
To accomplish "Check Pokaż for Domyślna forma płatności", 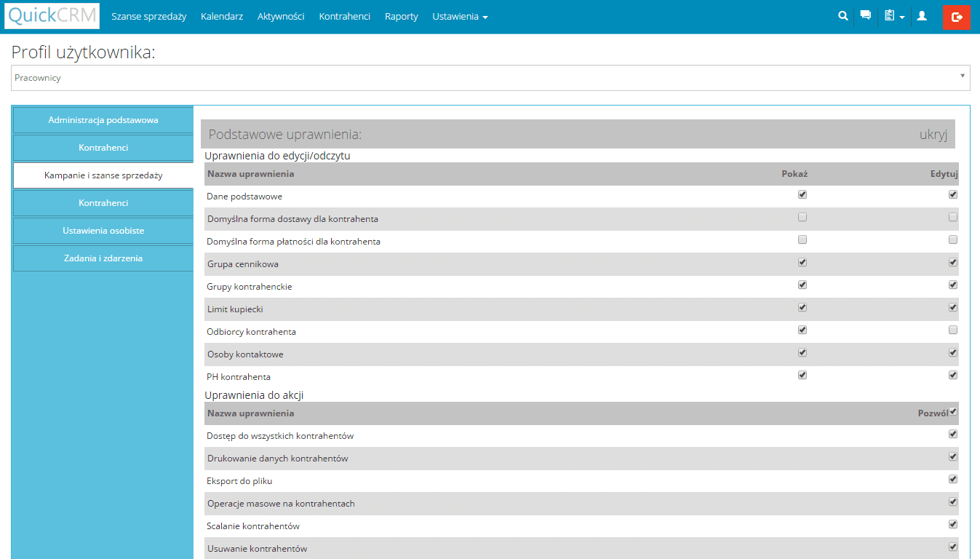I will (802, 240).
